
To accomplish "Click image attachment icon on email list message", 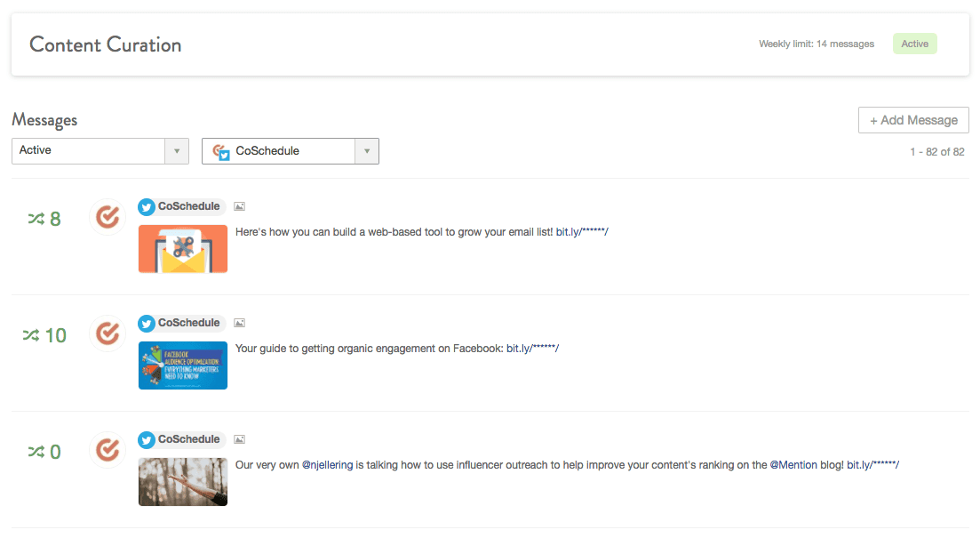I will click(x=239, y=206).
